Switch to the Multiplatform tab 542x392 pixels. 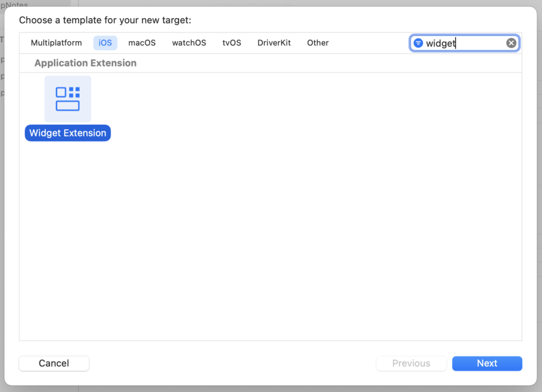pos(56,42)
